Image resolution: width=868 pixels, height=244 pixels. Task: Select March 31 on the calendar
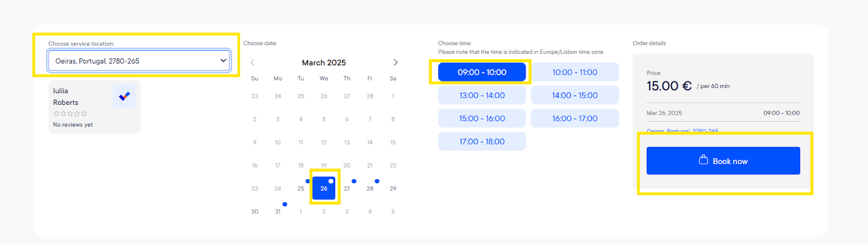278,211
